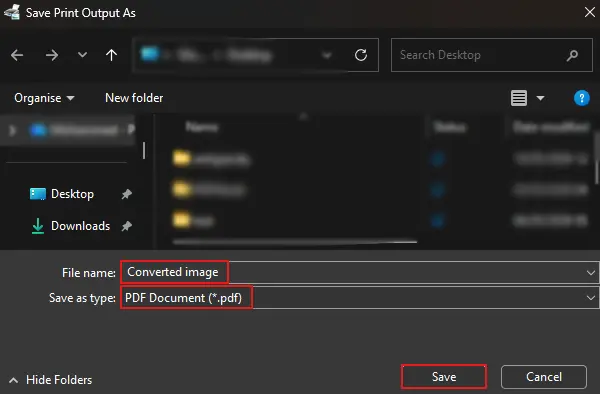Create a New folder
600x394 pixels.
(x=134, y=98)
